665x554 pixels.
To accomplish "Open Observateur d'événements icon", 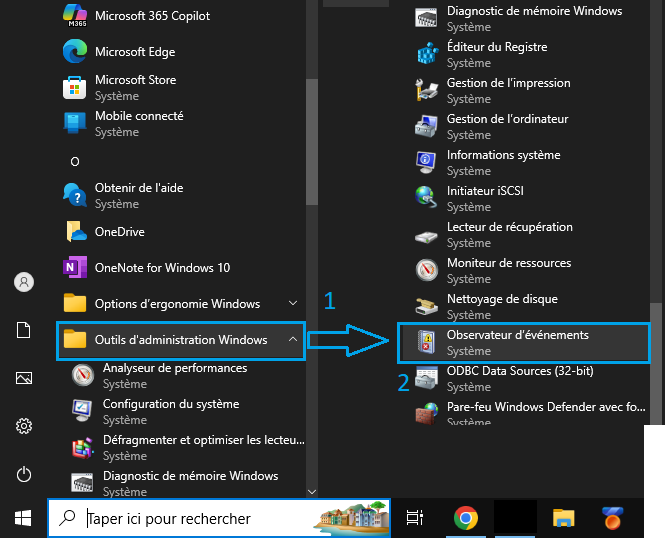I will coord(426,342).
